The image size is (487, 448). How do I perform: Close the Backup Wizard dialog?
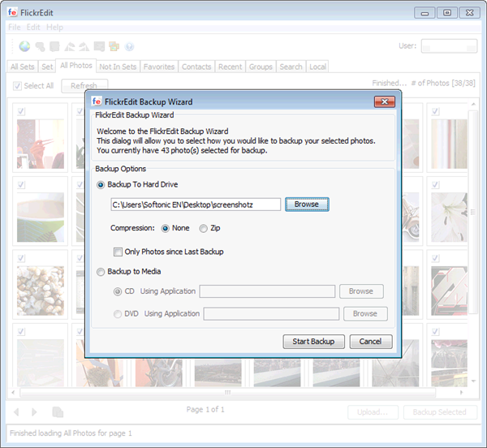tap(384, 101)
